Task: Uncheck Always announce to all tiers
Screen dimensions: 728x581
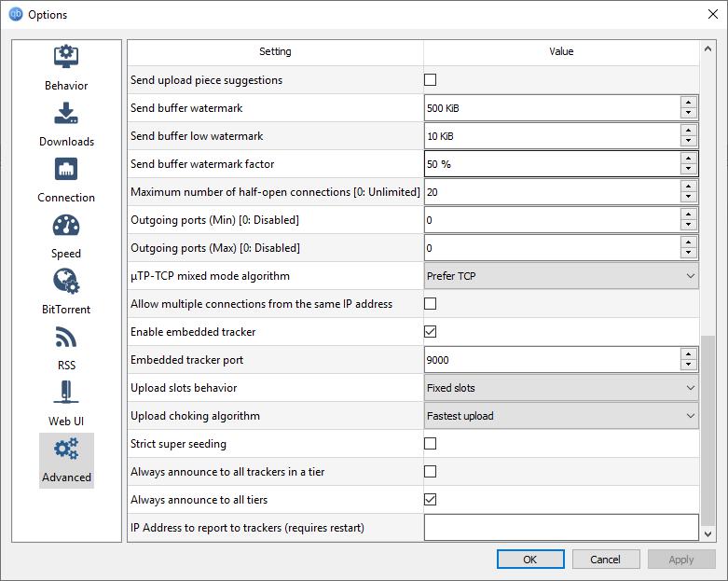Action: pos(431,500)
